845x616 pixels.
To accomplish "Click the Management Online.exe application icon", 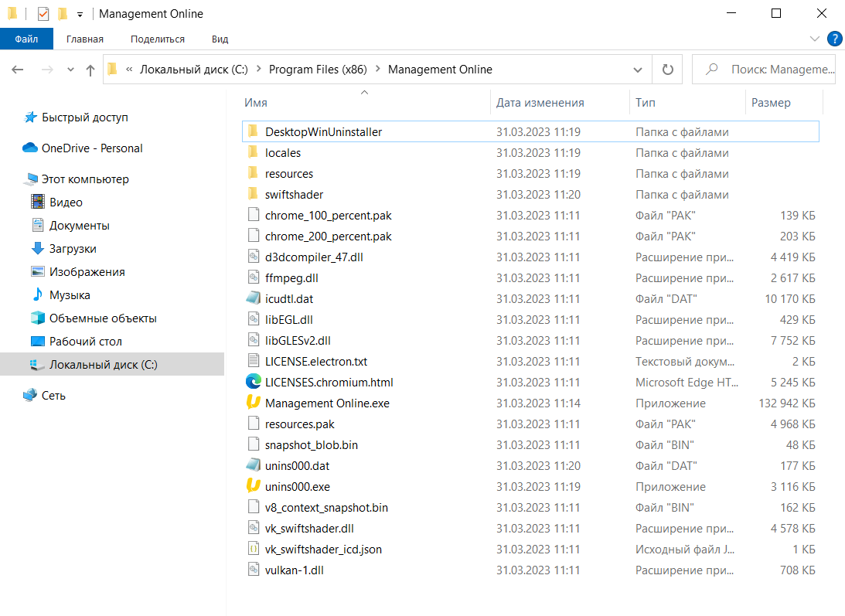I will 254,403.
